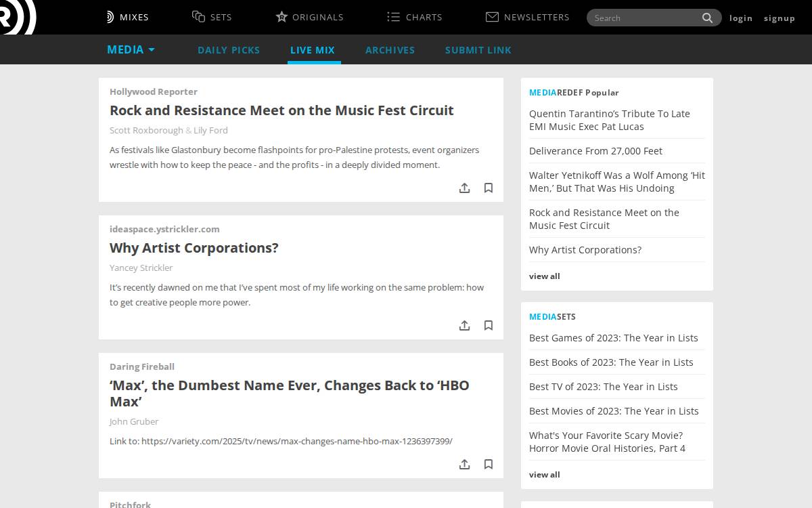812x508 pixels.
Task: Open the Charts menu label
Action: pyautogui.click(x=424, y=17)
